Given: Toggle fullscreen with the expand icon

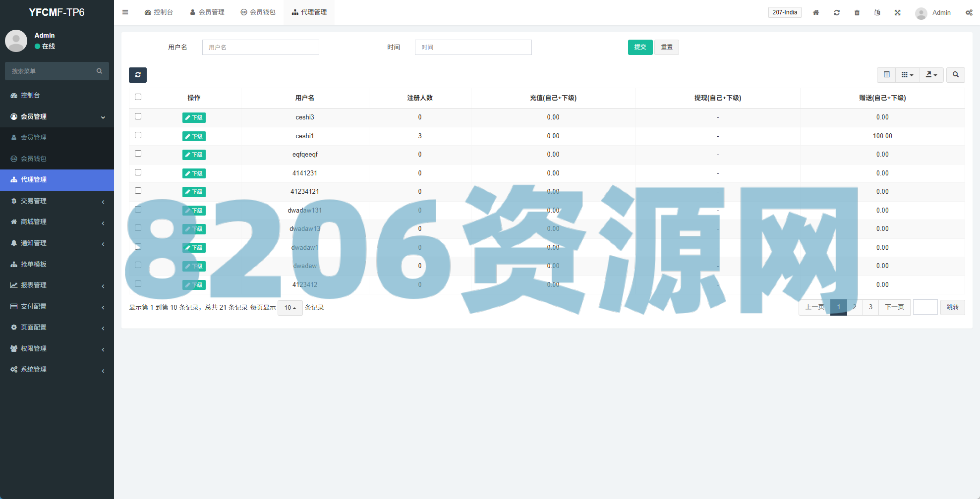Looking at the screenshot, I should click(897, 12).
